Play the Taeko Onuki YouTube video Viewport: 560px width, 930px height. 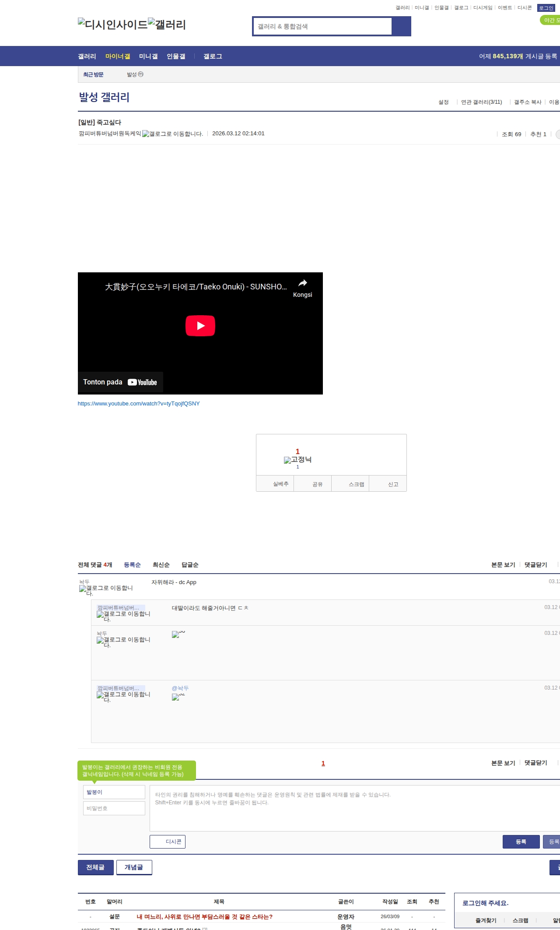click(200, 326)
